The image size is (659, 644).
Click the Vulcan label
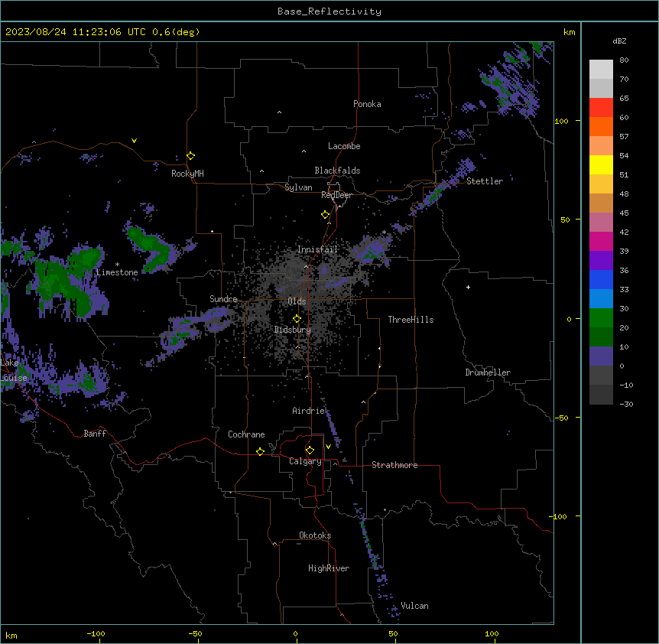[415, 606]
